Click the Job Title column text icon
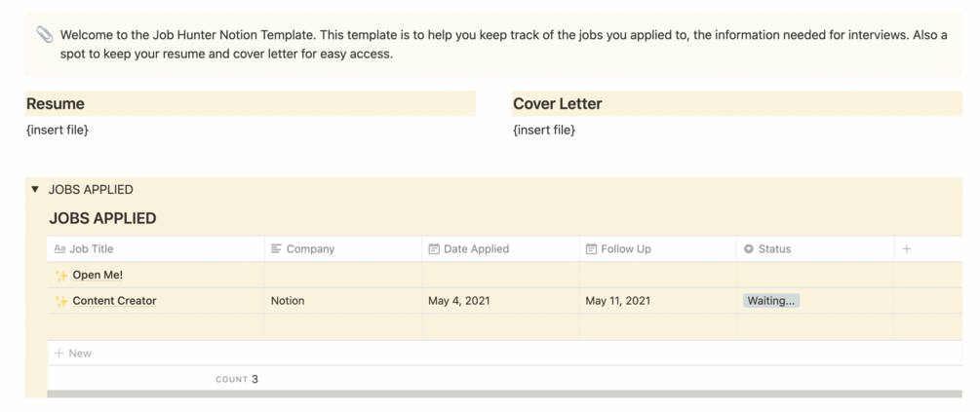This screenshot has width=980, height=412. (x=59, y=249)
